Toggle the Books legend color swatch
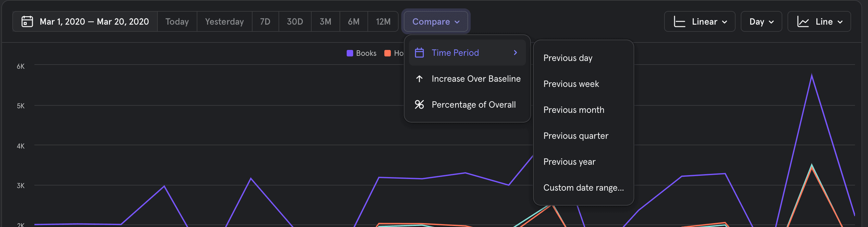The height and width of the screenshot is (227, 868). pyautogui.click(x=350, y=53)
